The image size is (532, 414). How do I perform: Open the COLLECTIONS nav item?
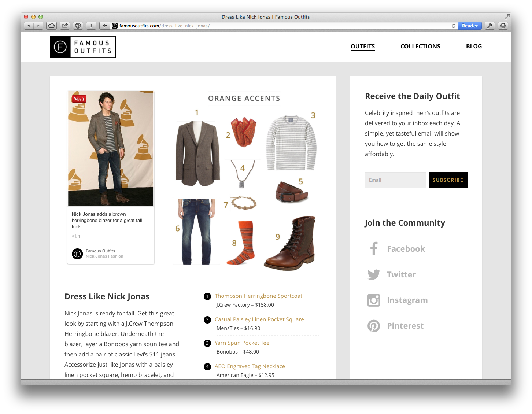(x=420, y=46)
